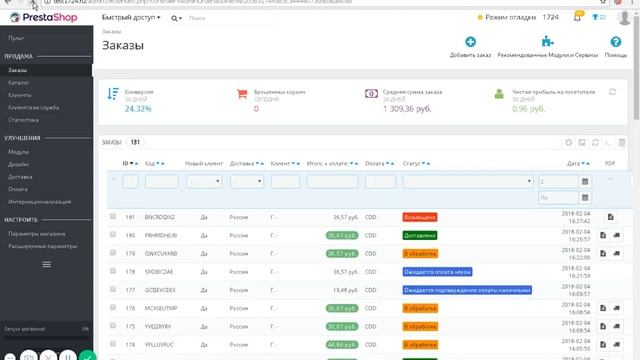Open Модули in the sidebar
Image resolution: width=640 pixels, height=360 pixels.
[18, 152]
